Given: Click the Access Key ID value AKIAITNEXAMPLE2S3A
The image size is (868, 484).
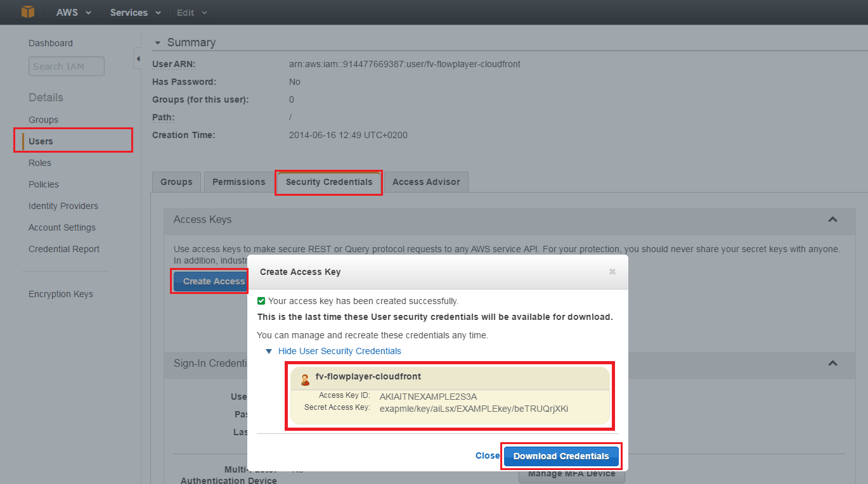Looking at the screenshot, I should [429, 397].
